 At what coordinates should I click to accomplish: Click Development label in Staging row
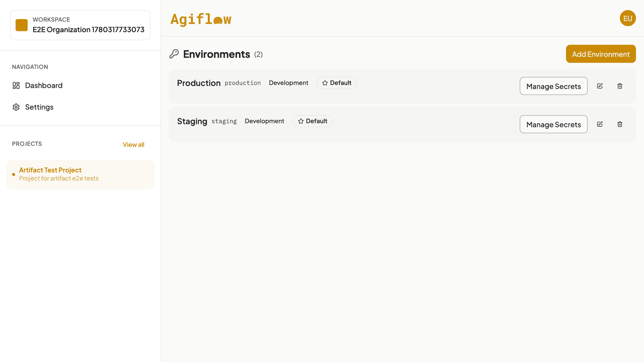(x=264, y=121)
